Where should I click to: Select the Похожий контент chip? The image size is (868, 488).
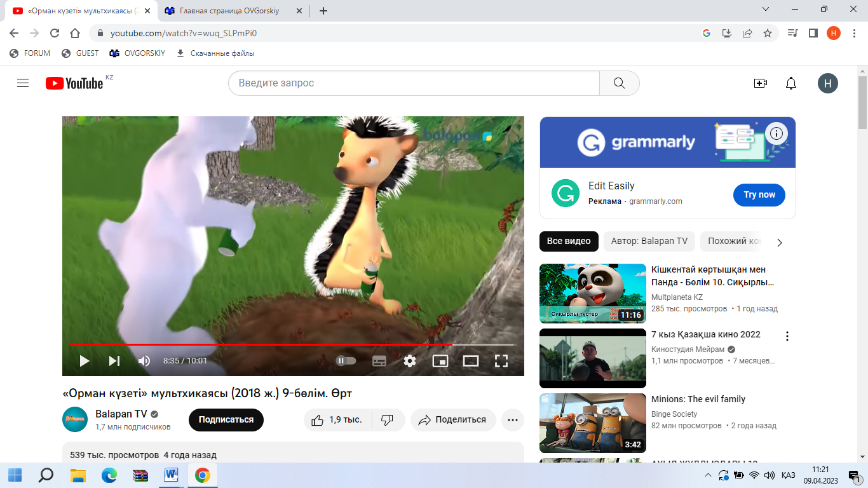[733, 241]
